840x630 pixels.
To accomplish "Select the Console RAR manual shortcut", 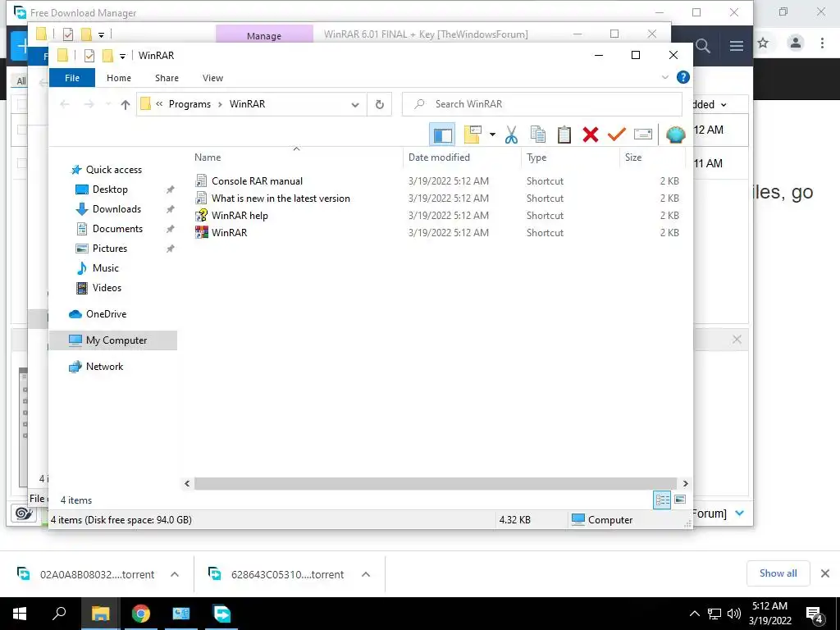I will [257, 181].
